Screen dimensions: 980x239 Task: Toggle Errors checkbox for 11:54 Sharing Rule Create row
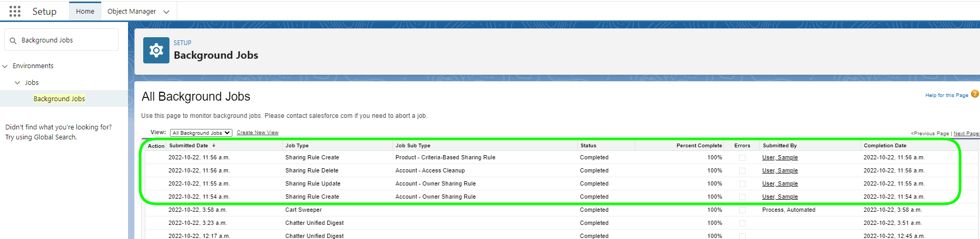click(742, 197)
